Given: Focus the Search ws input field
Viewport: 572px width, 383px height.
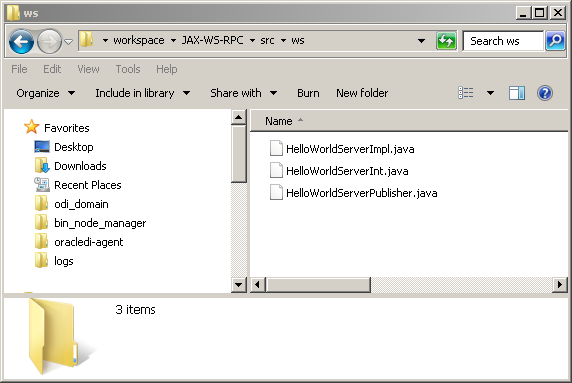Looking at the screenshot, I should pos(503,41).
